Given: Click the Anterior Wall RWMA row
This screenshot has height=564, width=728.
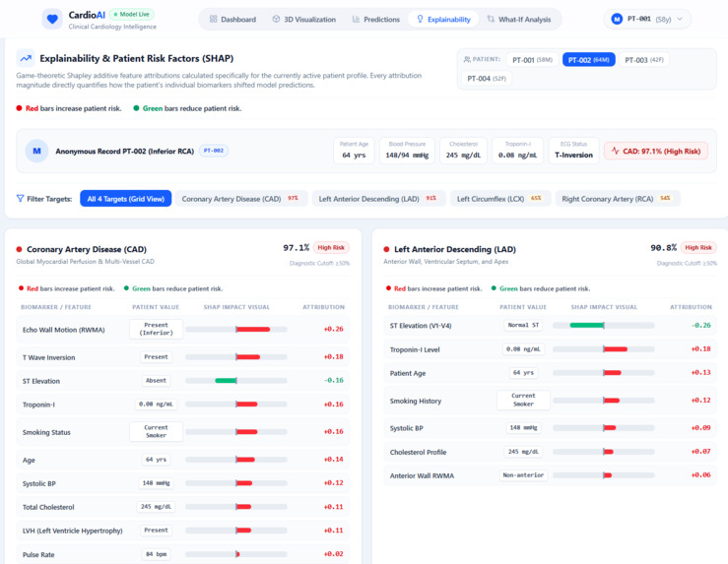Looking at the screenshot, I should (550, 475).
